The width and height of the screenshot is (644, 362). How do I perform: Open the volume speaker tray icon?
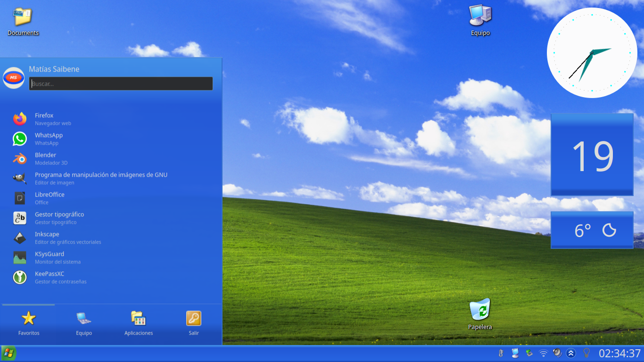(557, 353)
